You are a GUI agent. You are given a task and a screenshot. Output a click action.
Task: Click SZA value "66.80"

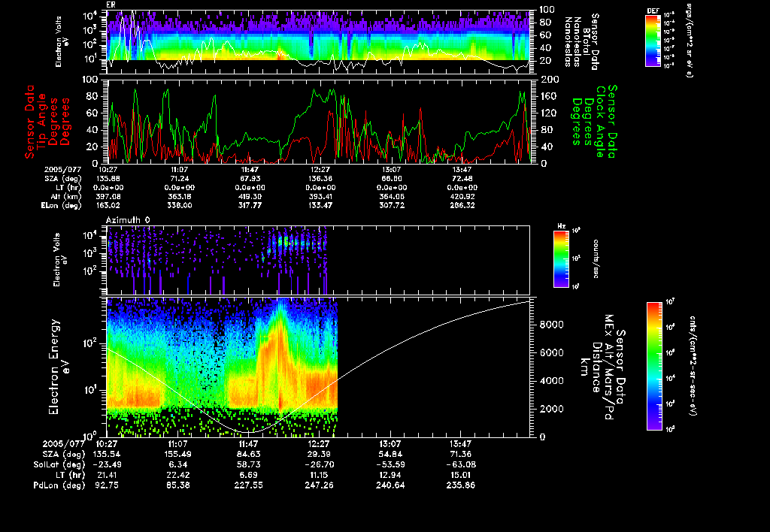point(391,179)
